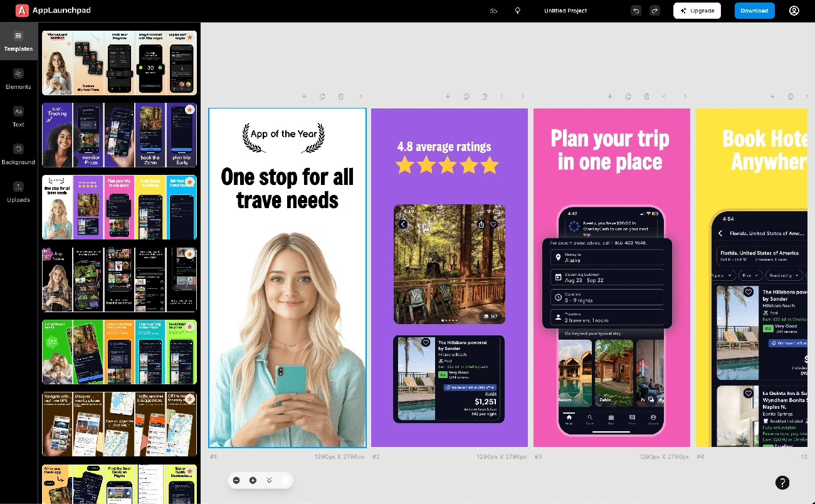Select the green travel template thumbnail
Screen dimensions: 815x504
pos(119,352)
